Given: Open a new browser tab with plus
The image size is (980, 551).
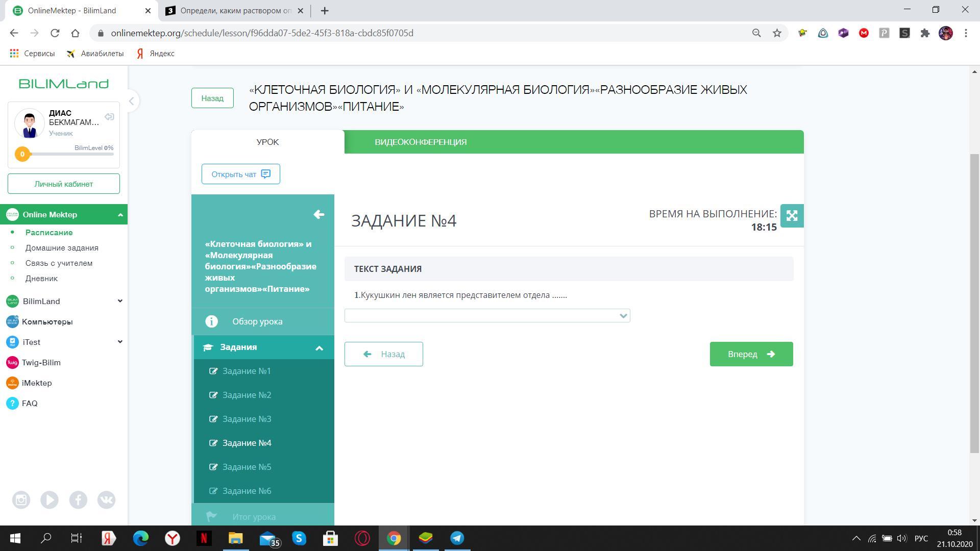Looking at the screenshot, I should click(x=325, y=10).
